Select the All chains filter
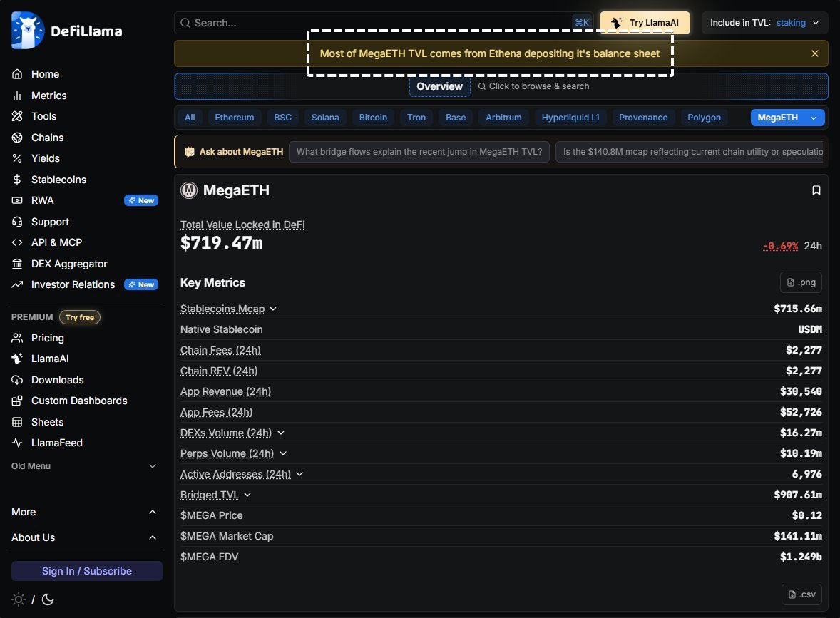The width and height of the screenshot is (840, 618). (x=190, y=118)
